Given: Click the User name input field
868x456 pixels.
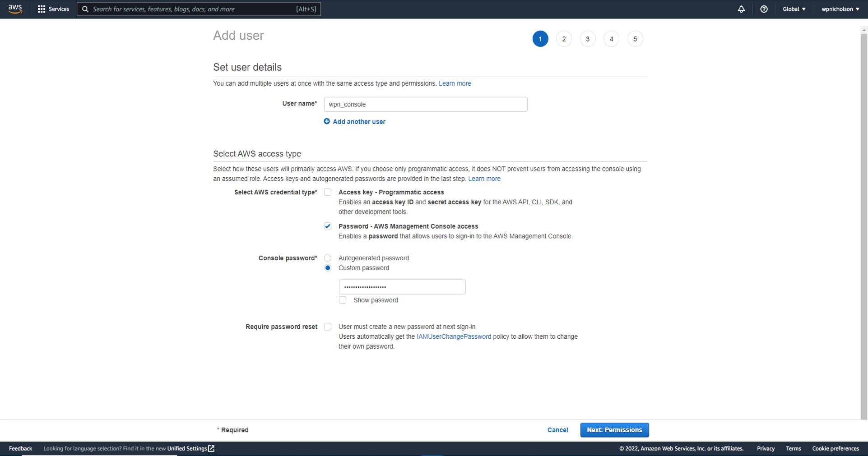Looking at the screenshot, I should [425, 104].
